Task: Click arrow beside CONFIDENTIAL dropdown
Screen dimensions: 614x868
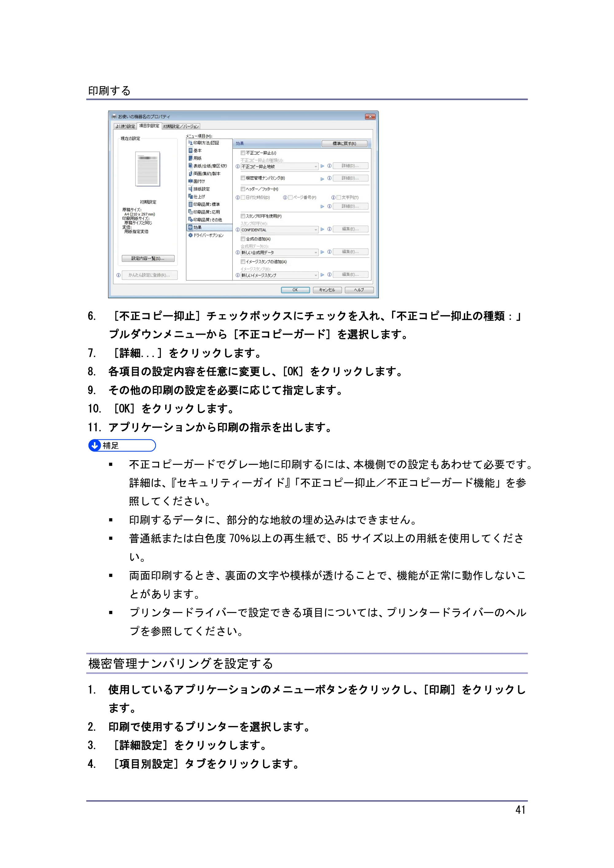Action: (x=322, y=229)
